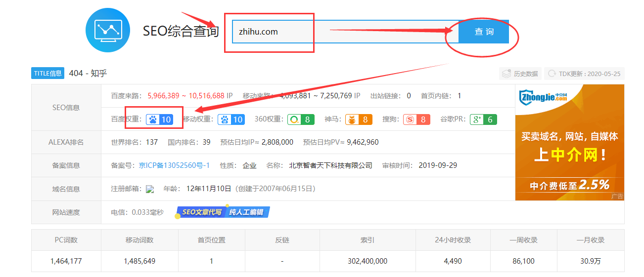Click 移动词数 value 1,485,649
Image resolution: width=644 pixels, height=277 pixels.
[x=139, y=261]
